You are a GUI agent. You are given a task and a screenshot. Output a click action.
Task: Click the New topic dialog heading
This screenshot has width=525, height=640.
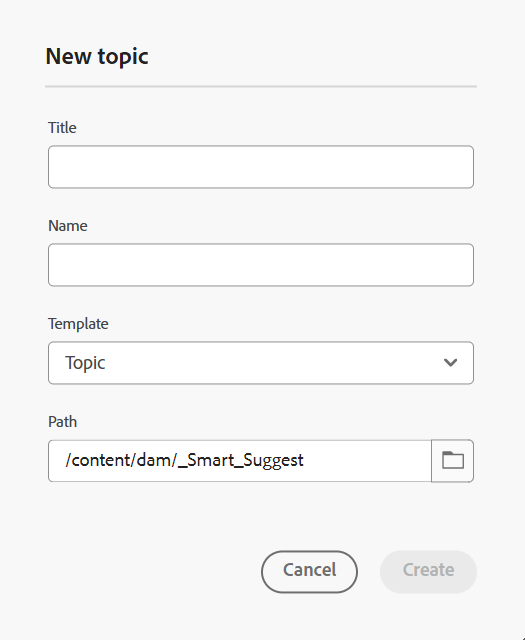[x=97, y=56]
